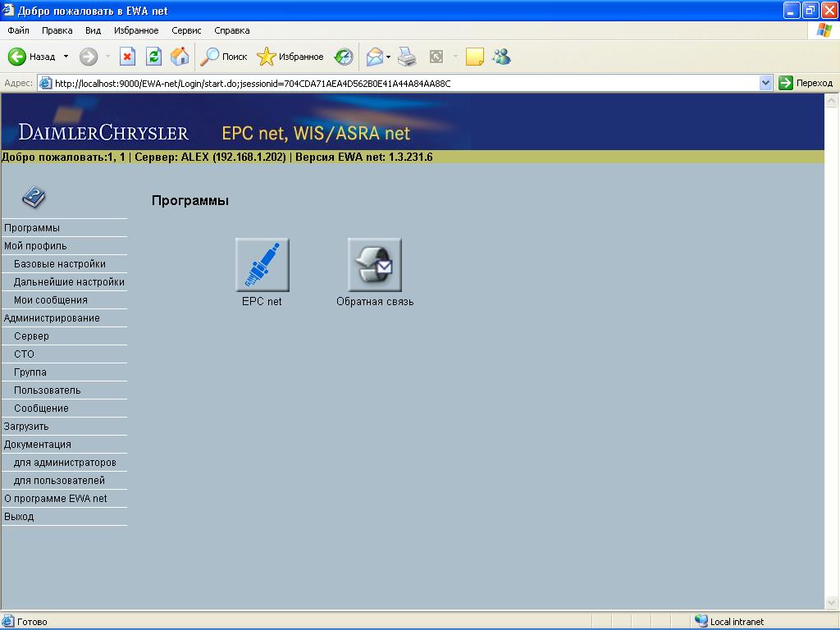Open для пользователей documentation link

[59, 481]
